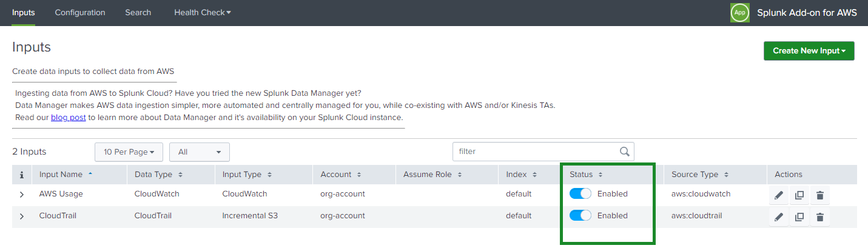Delete the AWS Usage input
Screen dimensions: 868x251
820,195
